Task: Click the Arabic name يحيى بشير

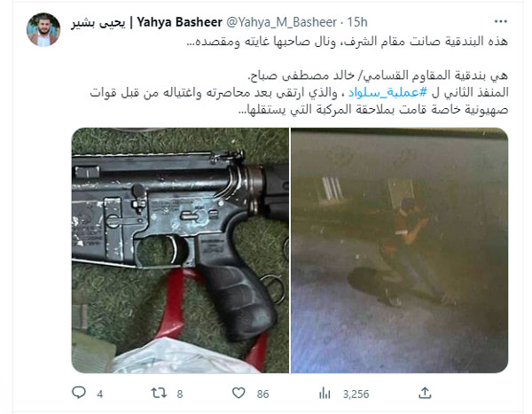Action: point(98,23)
